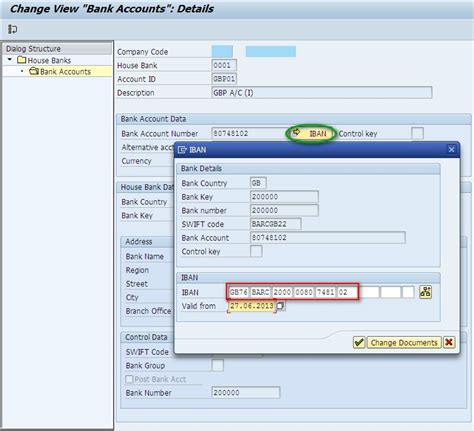Click the Bank Group input box
The image size is (474, 431).
(218, 365)
